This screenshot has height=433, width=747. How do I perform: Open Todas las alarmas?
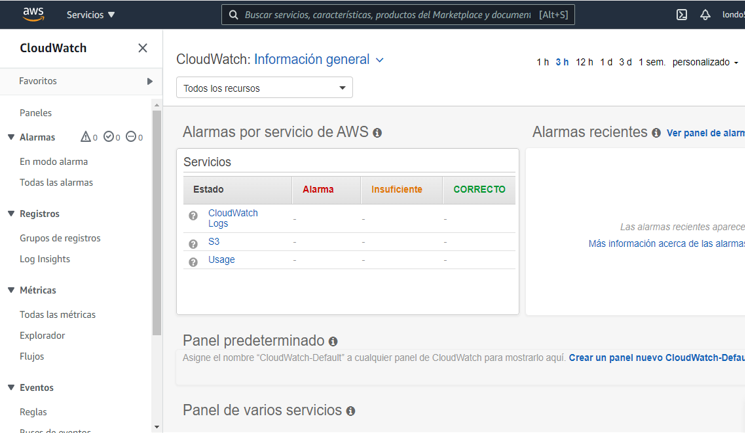click(x=56, y=182)
